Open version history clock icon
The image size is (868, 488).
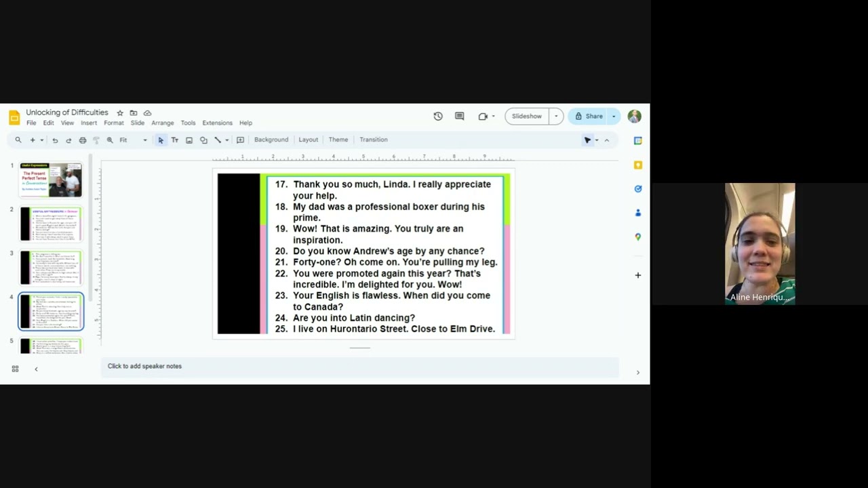coord(438,117)
